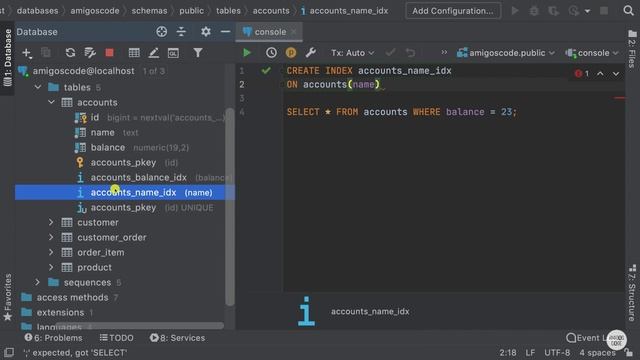Open query history clock icon

click(271, 53)
